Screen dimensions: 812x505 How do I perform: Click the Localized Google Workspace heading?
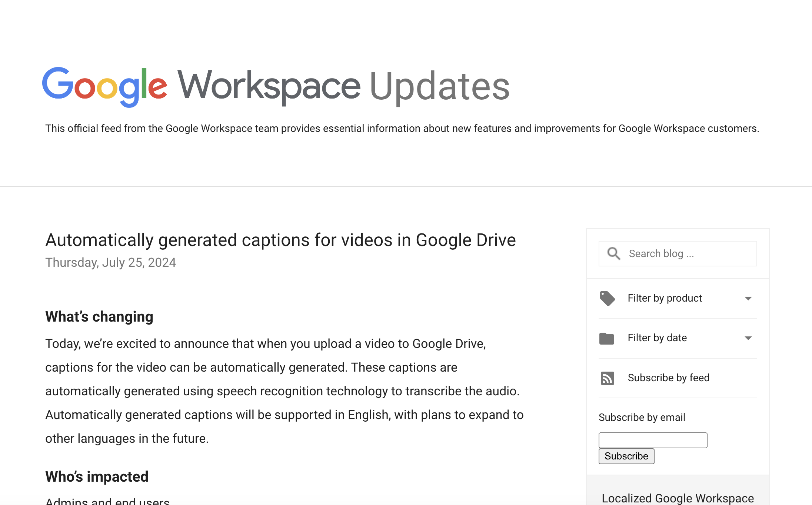[x=678, y=498]
